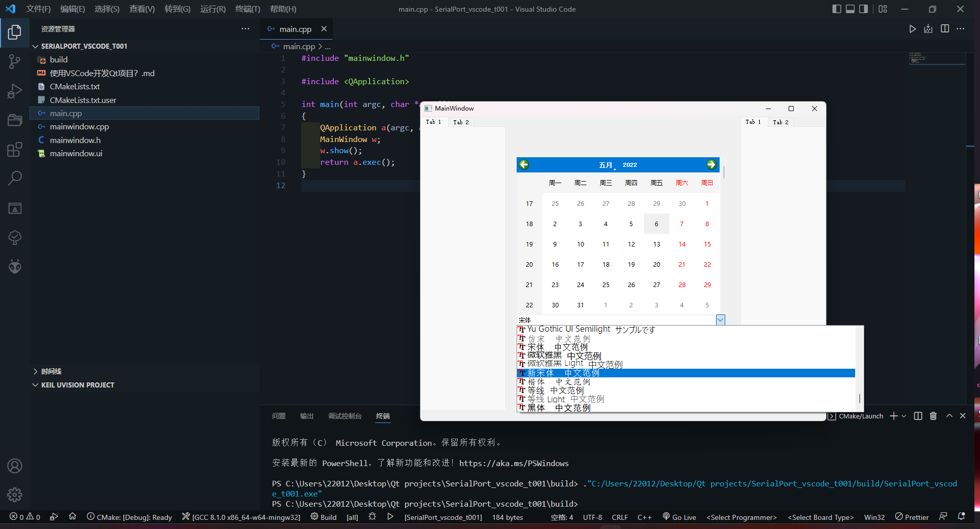Open the Explorer view in activity bar

pyautogui.click(x=15, y=32)
